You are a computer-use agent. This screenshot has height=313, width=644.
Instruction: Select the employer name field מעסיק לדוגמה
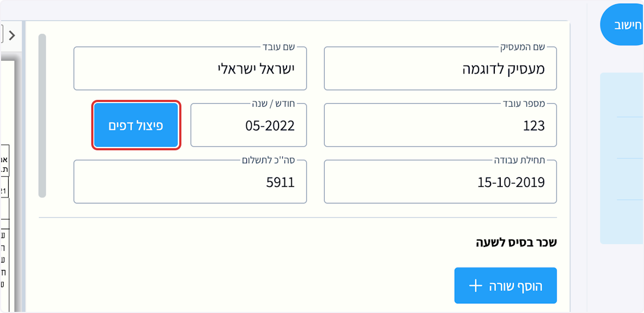coord(440,68)
